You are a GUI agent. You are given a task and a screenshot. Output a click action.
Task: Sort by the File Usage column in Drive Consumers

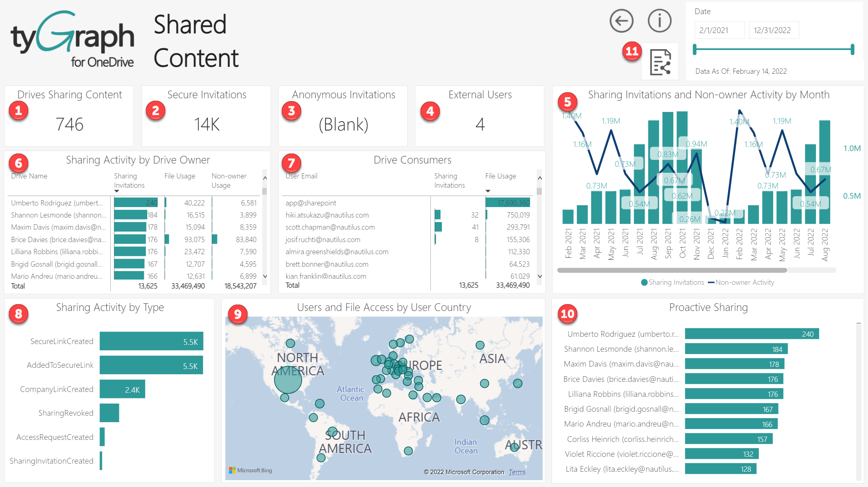pyautogui.click(x=500, y=176)
